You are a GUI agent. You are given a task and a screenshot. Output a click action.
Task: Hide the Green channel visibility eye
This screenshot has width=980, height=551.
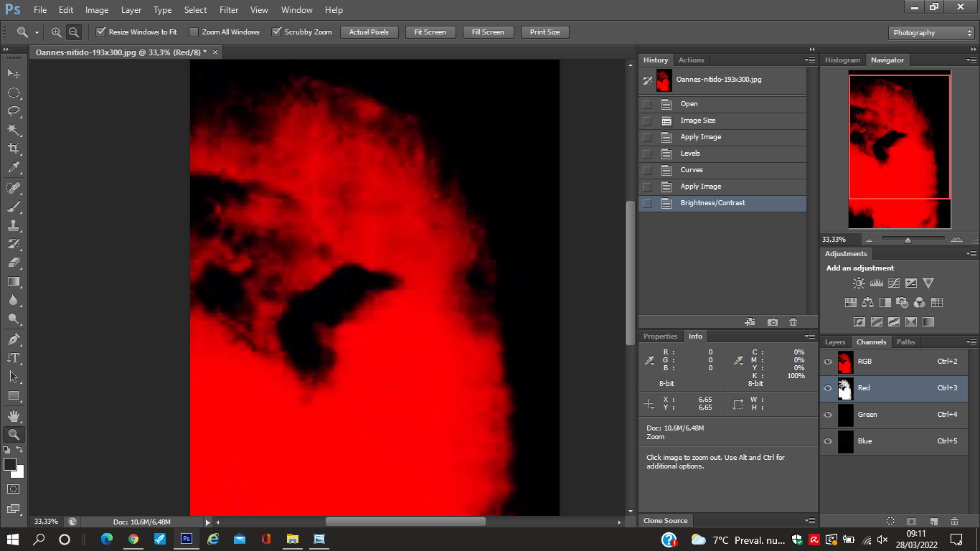point(828,415)
